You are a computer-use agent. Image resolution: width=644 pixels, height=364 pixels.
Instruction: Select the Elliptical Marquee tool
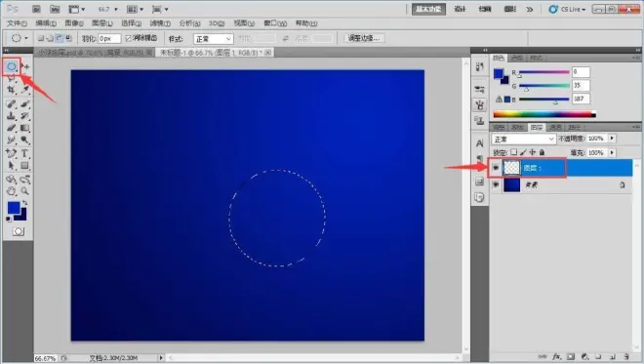click(12, 66)
